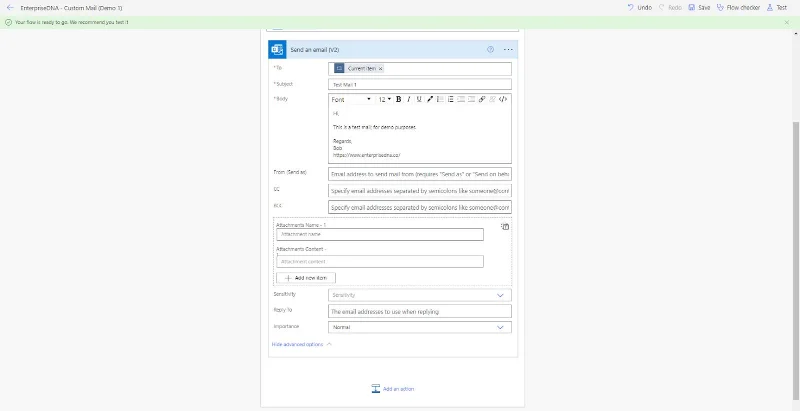
Task: Click Hide advanced options
Action: pyautogui.click(x=302, y=345)
